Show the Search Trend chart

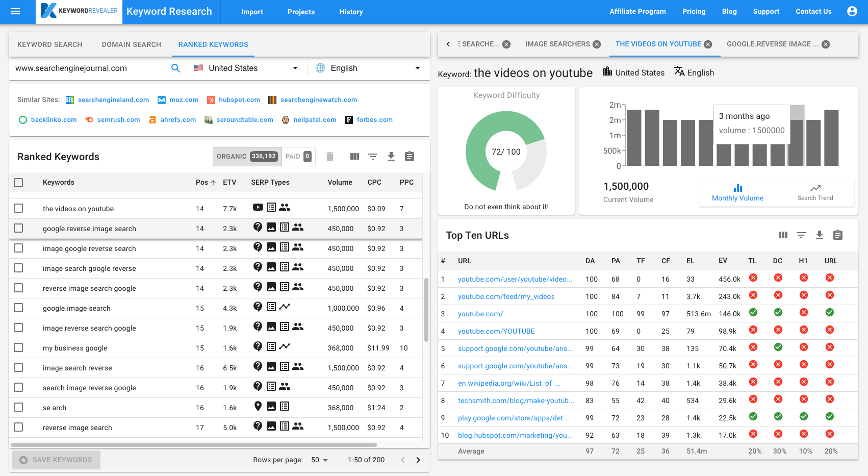point(815,192)
